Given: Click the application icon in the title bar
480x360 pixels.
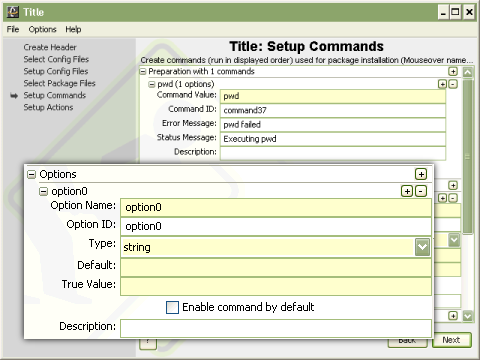Looking at the screenshot, I should [x=13, y=12].
